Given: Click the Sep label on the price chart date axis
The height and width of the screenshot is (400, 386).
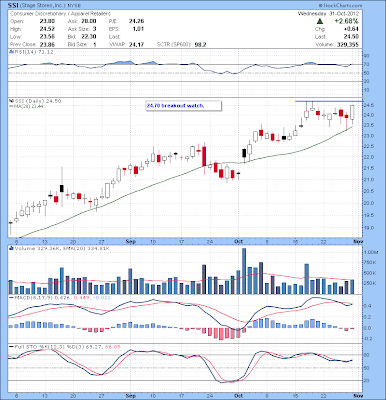Looking at the screenshot, I should pyautogui.click(x=131, y=241).
